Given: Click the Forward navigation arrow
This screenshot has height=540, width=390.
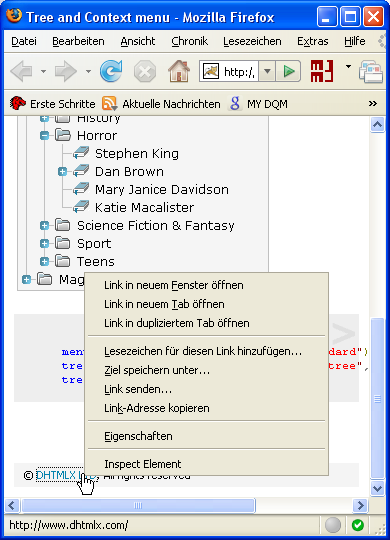Looking at the screenshot, I should pyautogui.click(x=65, y=71).
